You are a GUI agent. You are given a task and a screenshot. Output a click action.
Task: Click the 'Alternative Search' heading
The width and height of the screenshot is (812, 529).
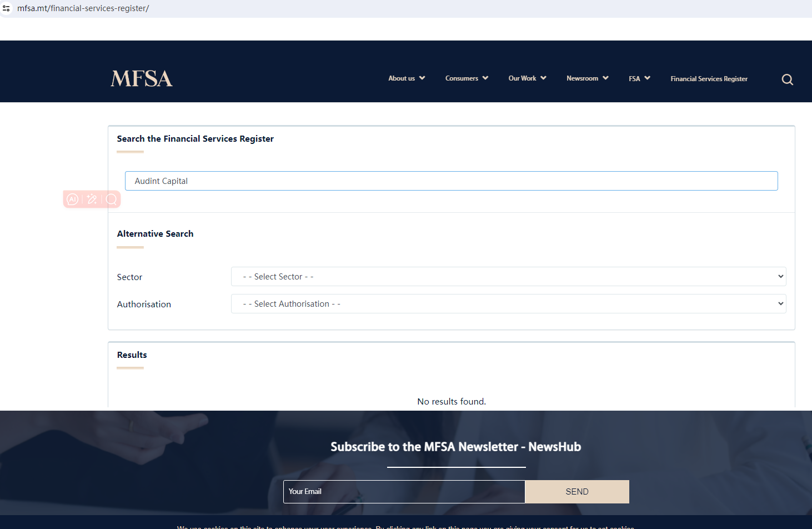(155, 234)
